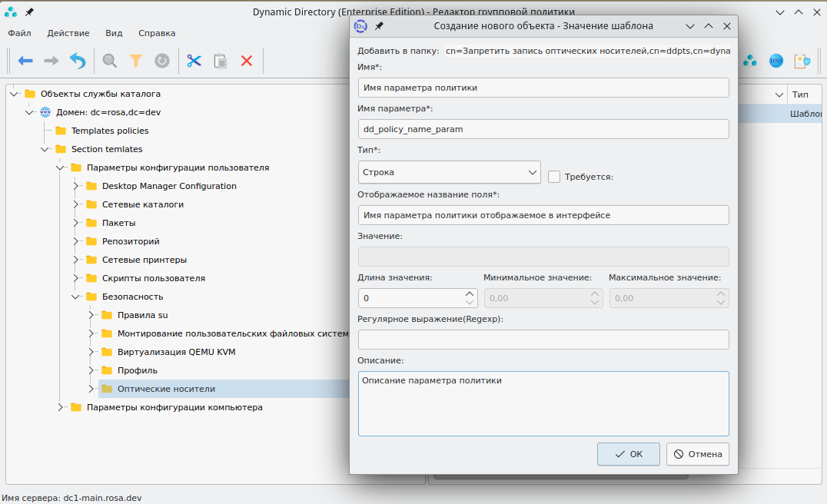Enable the Требуется checkbox
827x504 pixels.
[554, 177]
